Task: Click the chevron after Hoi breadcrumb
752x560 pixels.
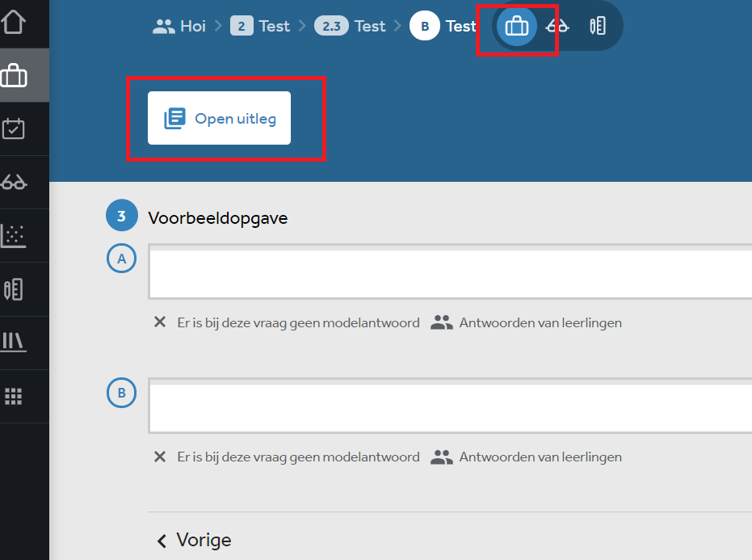Action: point(218,26)
